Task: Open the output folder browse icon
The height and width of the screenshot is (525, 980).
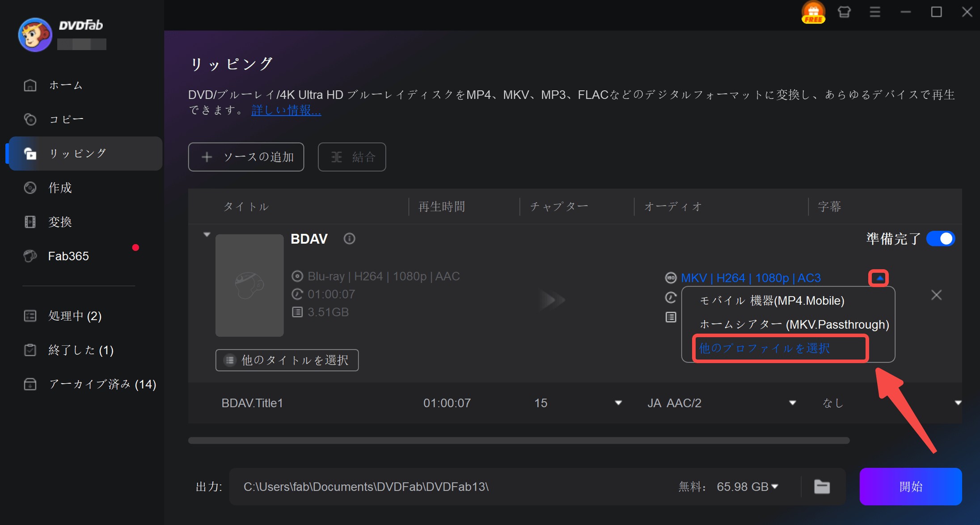Action: [822, 487]
